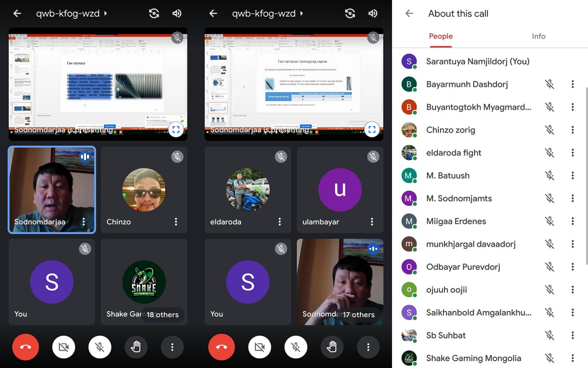Tap the muted mic icon beside Bayarmunh Dashdorj
This screenshot has width=588, height=368.
click(x=549, y=84)
